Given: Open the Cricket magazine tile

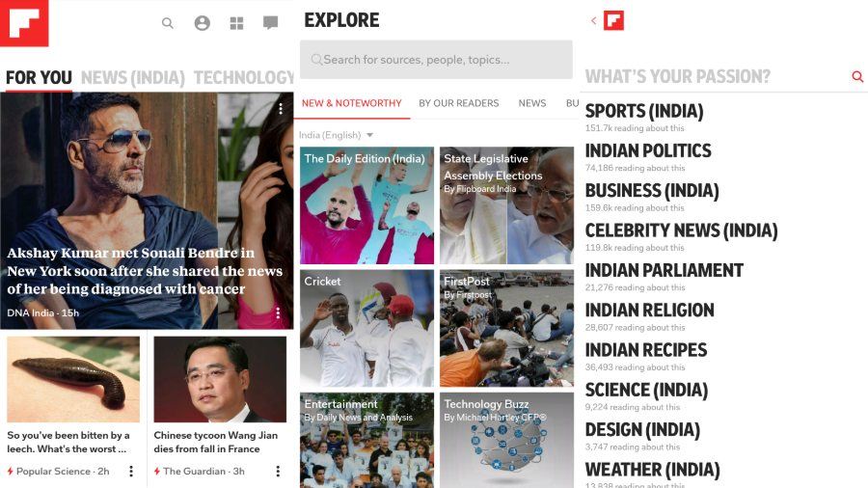Looking at the screenshot, I should coord(367,328).
